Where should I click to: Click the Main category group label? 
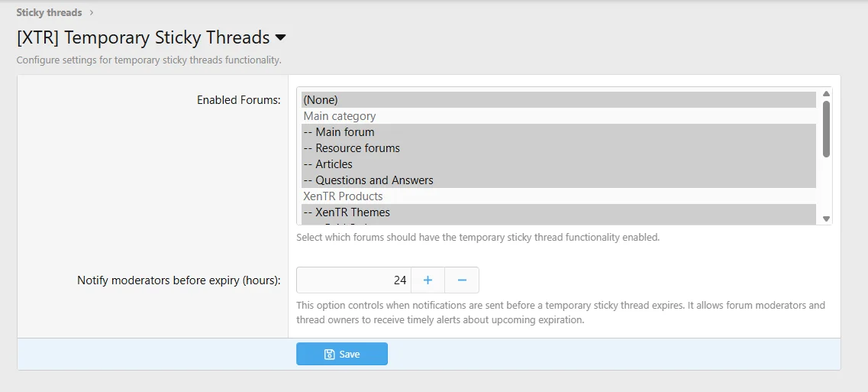(340, 116)
